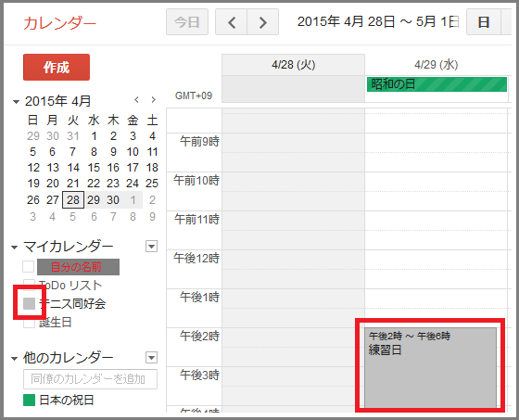Collapse the マイカレンダー section
The width and height of the screenshot is (519, 420).
(x=14, y=248)
